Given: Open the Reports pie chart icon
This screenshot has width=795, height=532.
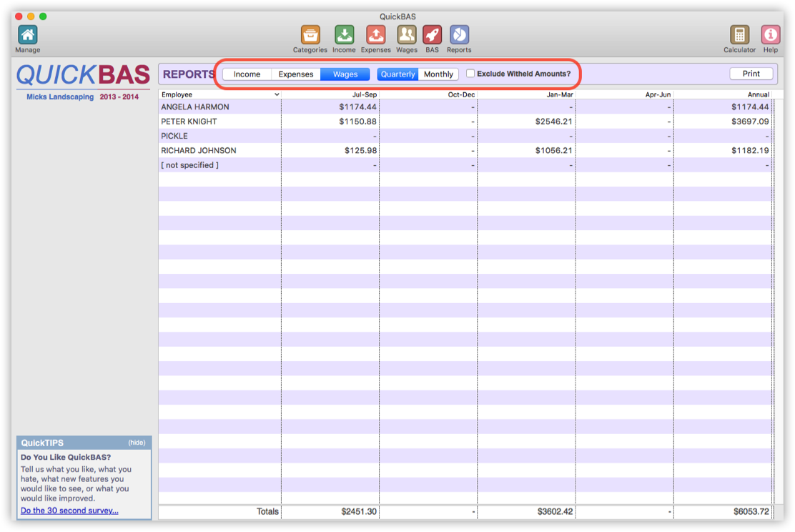Looking at the screenshot, I should tap(459, 34).
